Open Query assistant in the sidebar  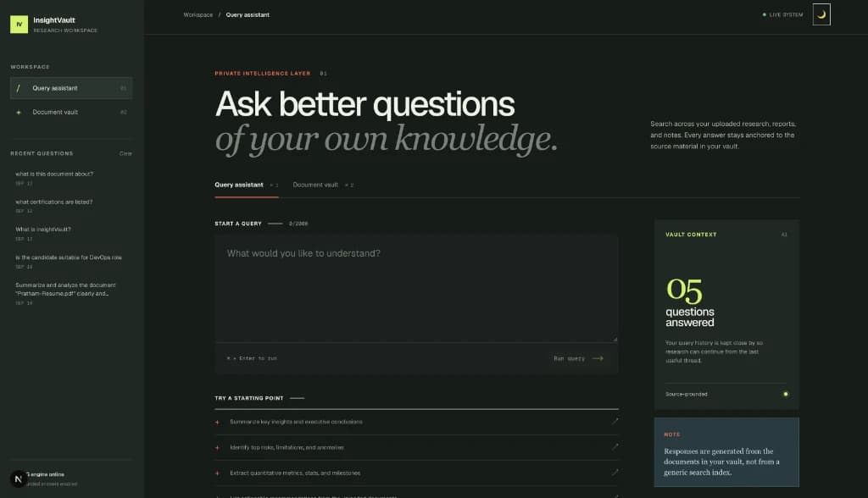coord(71,88)
